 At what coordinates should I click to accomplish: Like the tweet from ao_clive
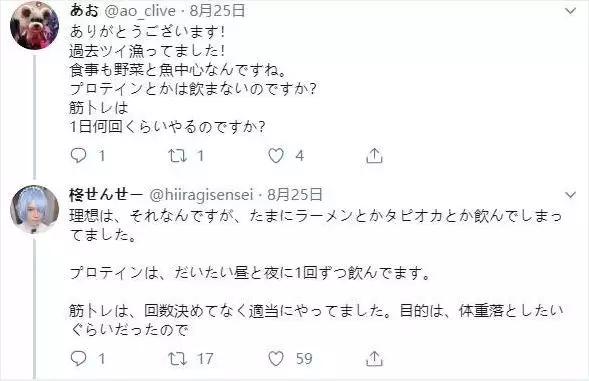click(276, 156)
